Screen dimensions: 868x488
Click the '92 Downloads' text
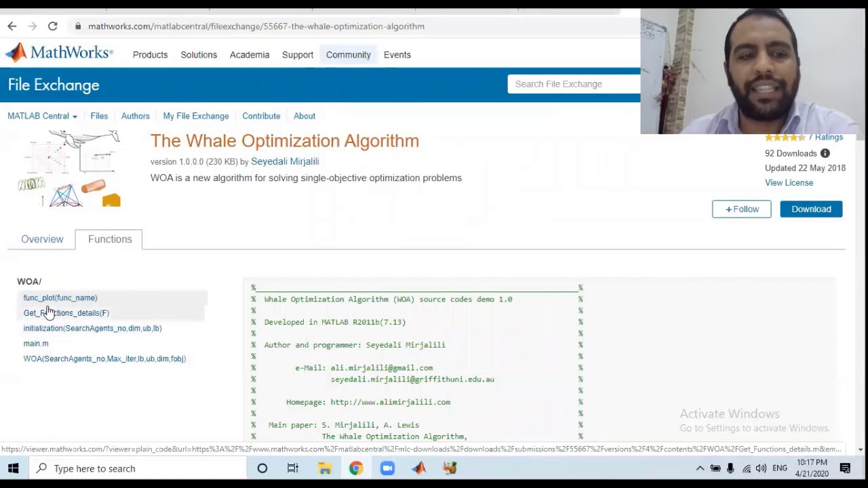point(791,154)
